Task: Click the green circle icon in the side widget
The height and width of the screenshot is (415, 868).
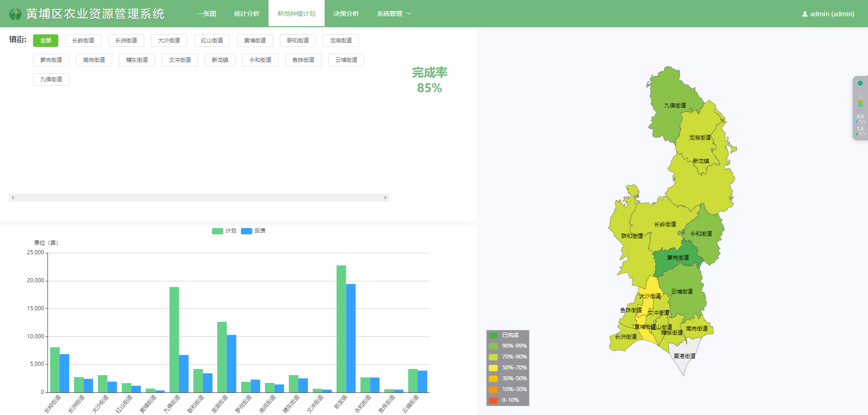Action: 860,83
